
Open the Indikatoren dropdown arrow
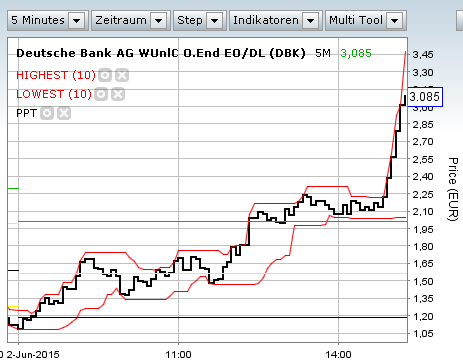[x=311, y=21]
